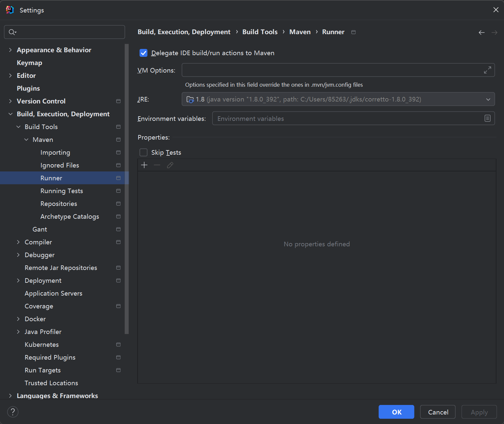
Task: Select Repositories under Maven
Action: click(x=59, y=204)
